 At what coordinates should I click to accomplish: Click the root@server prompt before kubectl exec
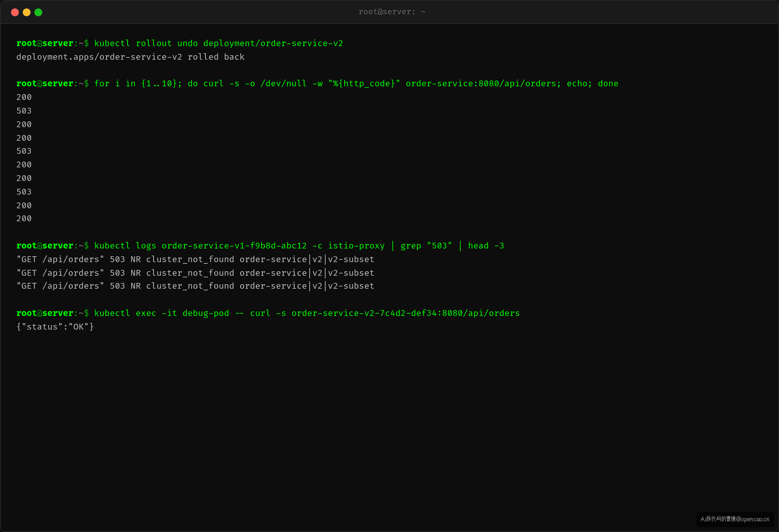(53, 313)
